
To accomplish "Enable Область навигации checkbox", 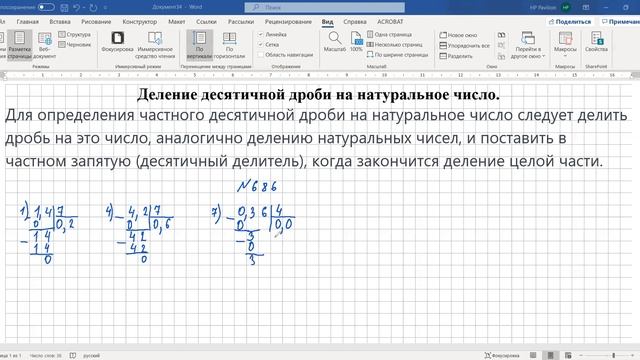I will click(286, 54).
